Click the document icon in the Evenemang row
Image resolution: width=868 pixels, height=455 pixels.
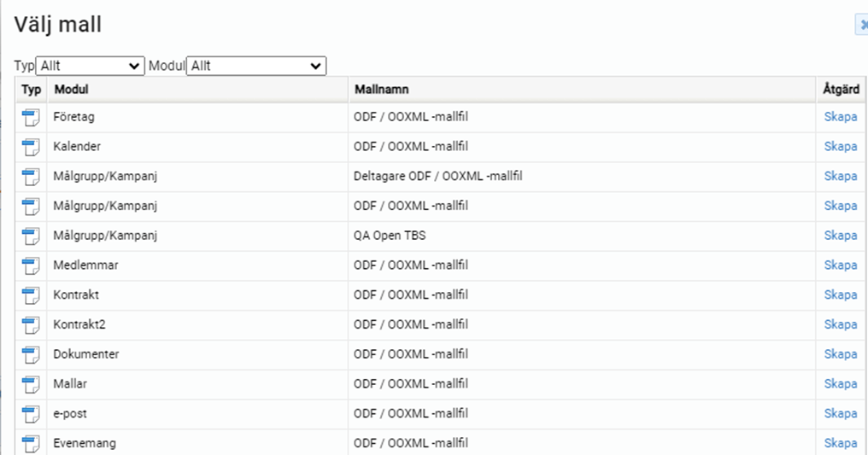tap(31, 443)
